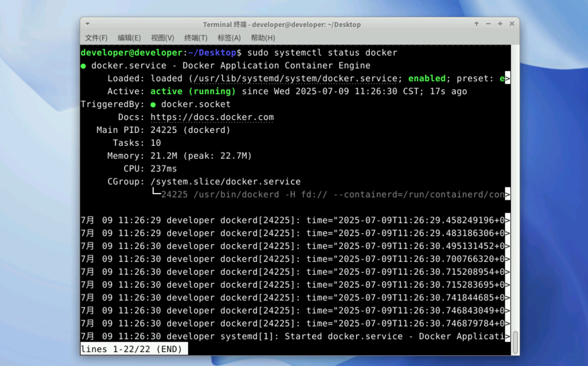Open the 终端(T) menu
This screenshot has width=588, height=366.
[x=196, y=38]
